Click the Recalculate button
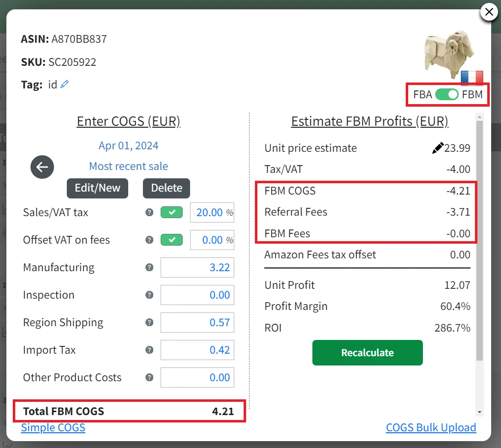Image resolution: width=501 pixels, height=448 pixels. [367, 353]
